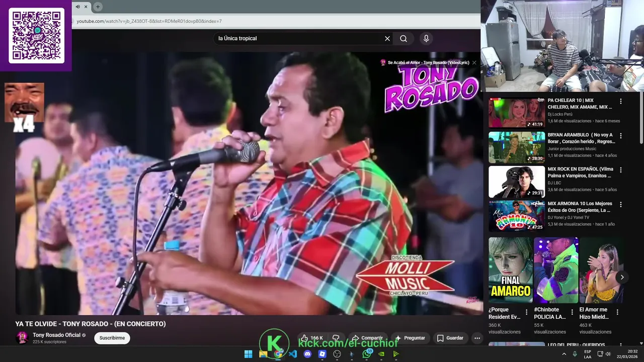The width and height of the screenshot is (644, 362).
Task: Click the YA TE OLVIDE video title
Action: (91, 324)
